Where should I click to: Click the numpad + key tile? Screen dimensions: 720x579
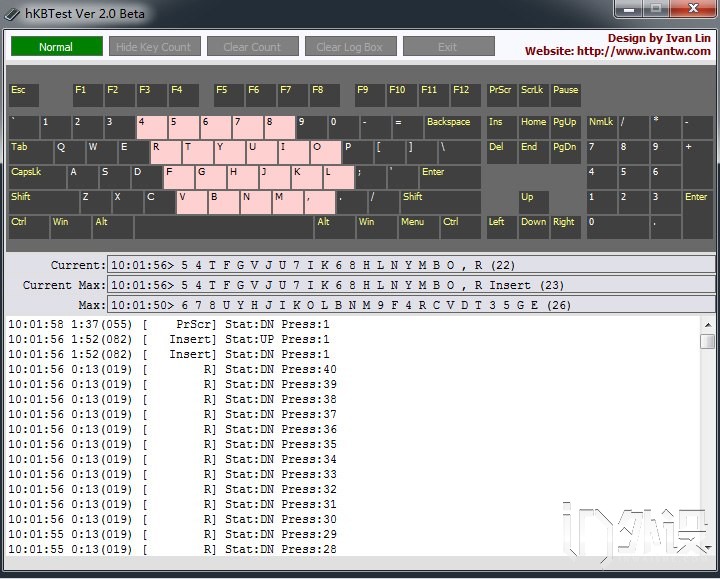point(698,165)
